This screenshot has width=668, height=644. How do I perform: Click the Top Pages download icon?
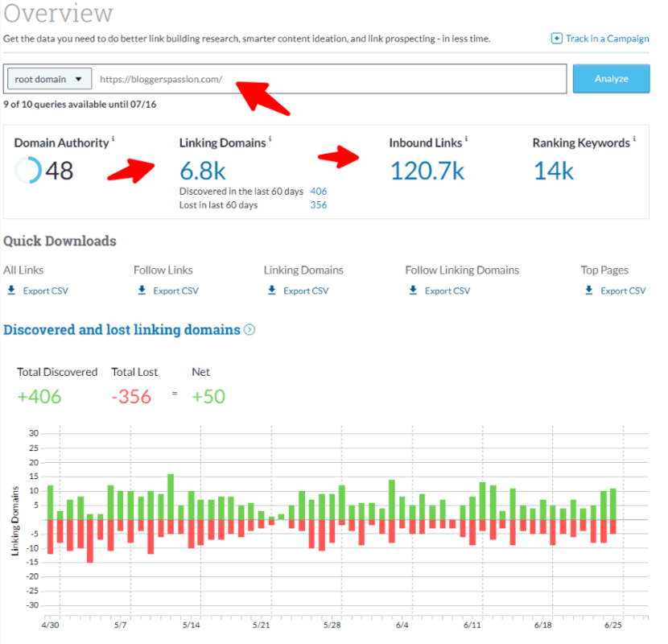[x=588, y=291]
